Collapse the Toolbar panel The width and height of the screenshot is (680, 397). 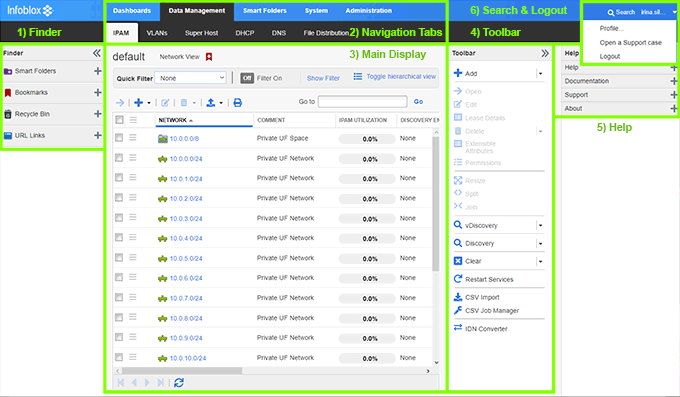pos(545,53)
